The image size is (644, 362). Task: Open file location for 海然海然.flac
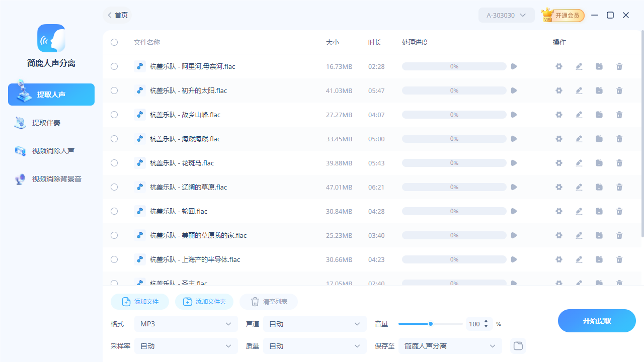(x=599, y=139)
